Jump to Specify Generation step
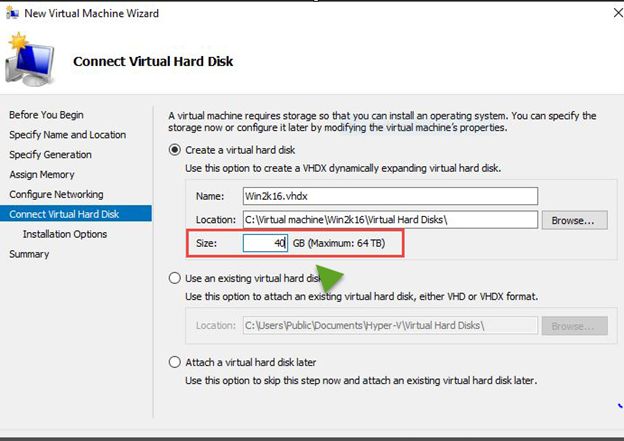This screenshot has height=441, width=624. 50,155
